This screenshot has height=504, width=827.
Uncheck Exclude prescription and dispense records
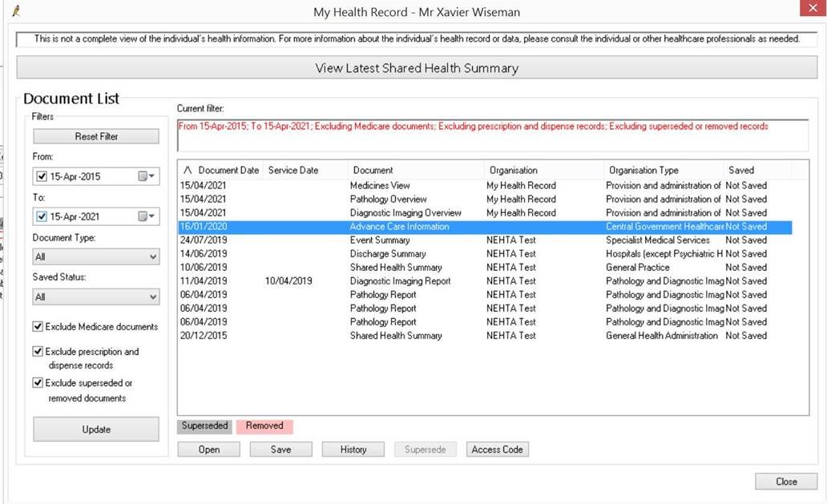click(38, 352)
